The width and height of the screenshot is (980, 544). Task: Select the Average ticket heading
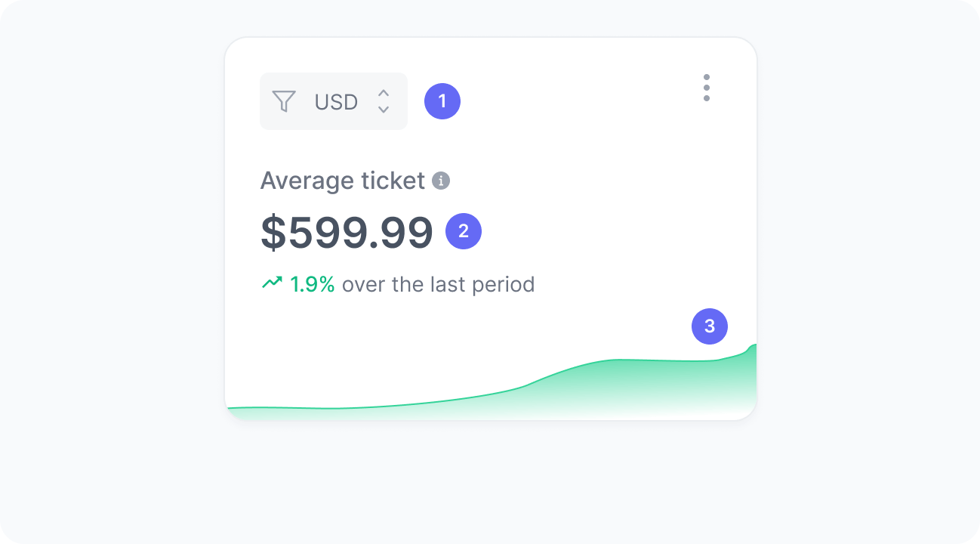pyautogui.click(x=344, y=181)
